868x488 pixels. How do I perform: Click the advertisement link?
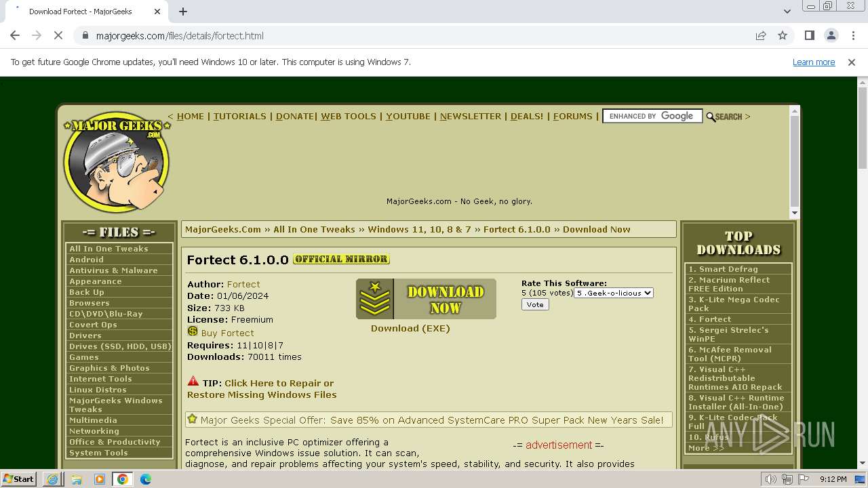click(x=559, y=445)
